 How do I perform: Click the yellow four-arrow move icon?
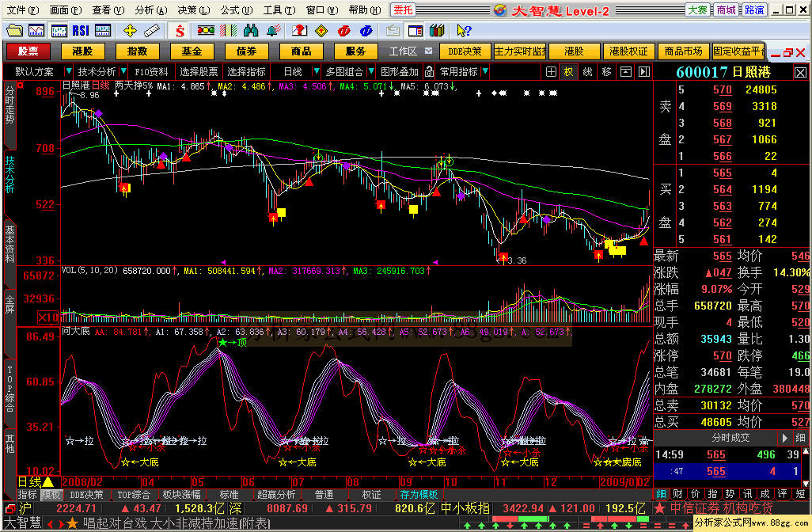pos(130,31)
